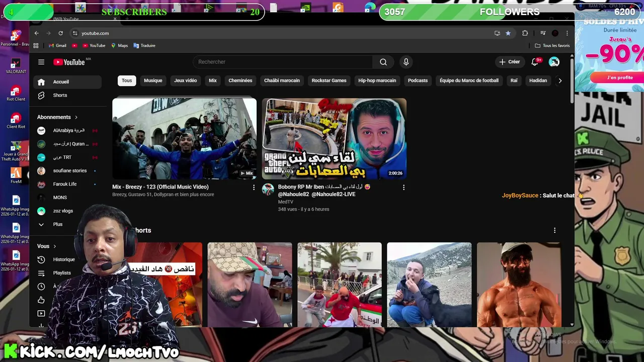Open the Maps bookmark

120,46
